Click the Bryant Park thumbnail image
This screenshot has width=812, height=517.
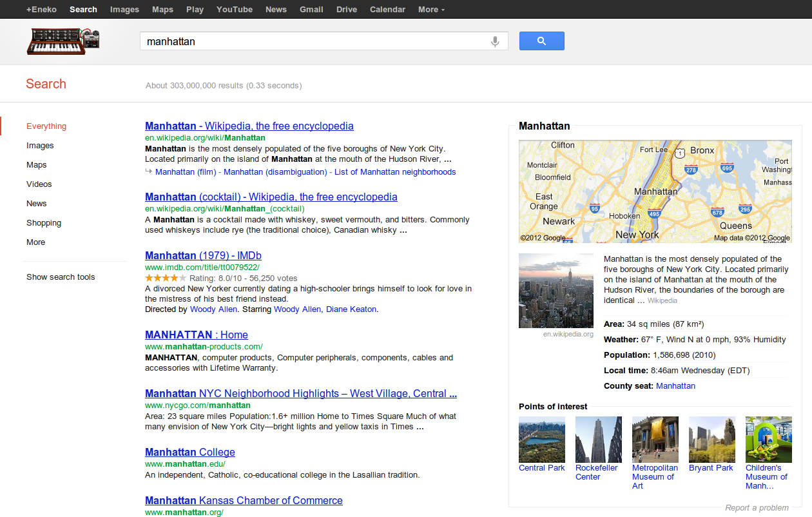tap(712, 440)
